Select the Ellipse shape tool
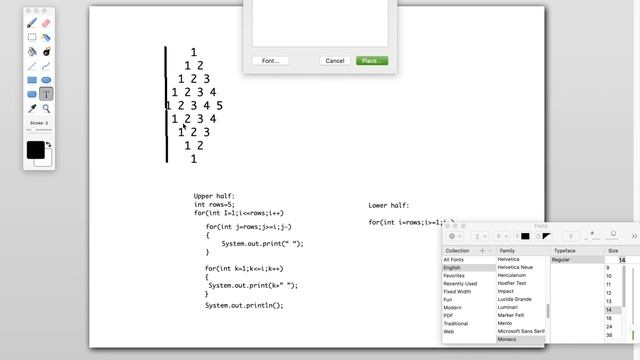 pos(46,80)
